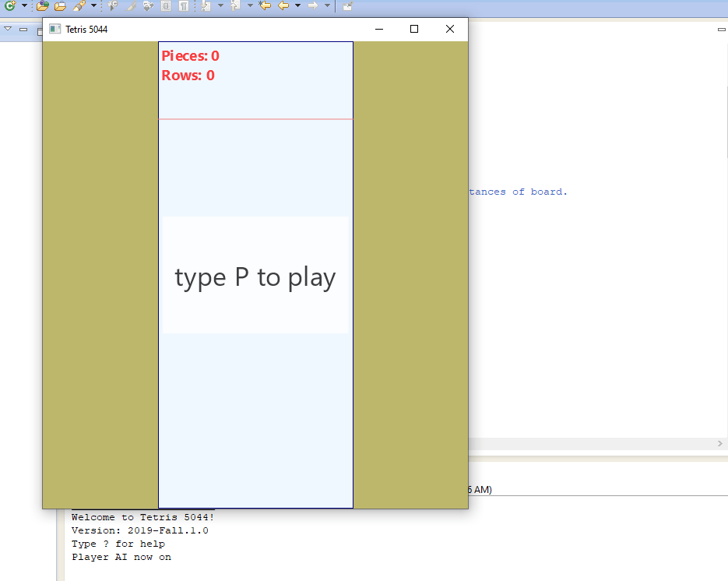Click the 'Rows: 0' counter
The image size is (728, 581).
[x=188, y=76]
